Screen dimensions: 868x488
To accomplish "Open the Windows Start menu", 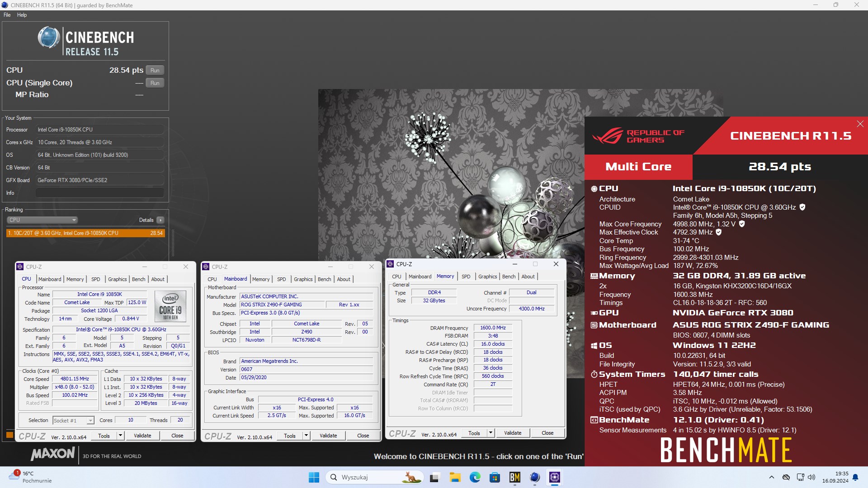I will [314, 477].
